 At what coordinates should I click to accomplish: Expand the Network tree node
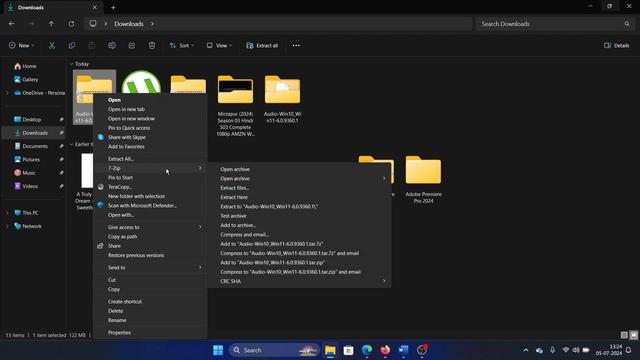7,227
